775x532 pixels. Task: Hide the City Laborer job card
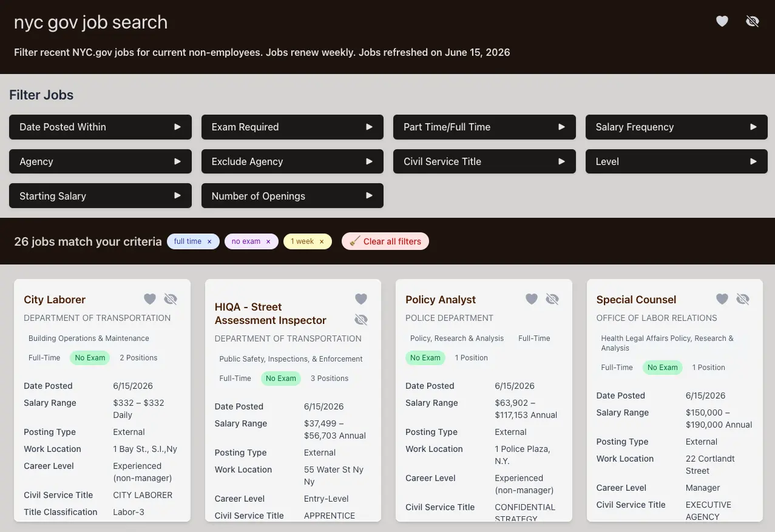pos(171,299)
